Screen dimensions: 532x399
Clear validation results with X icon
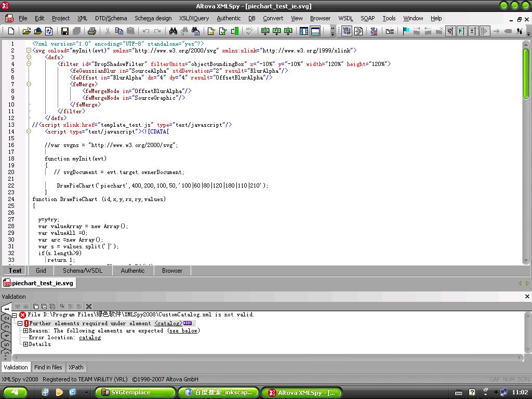89,307
